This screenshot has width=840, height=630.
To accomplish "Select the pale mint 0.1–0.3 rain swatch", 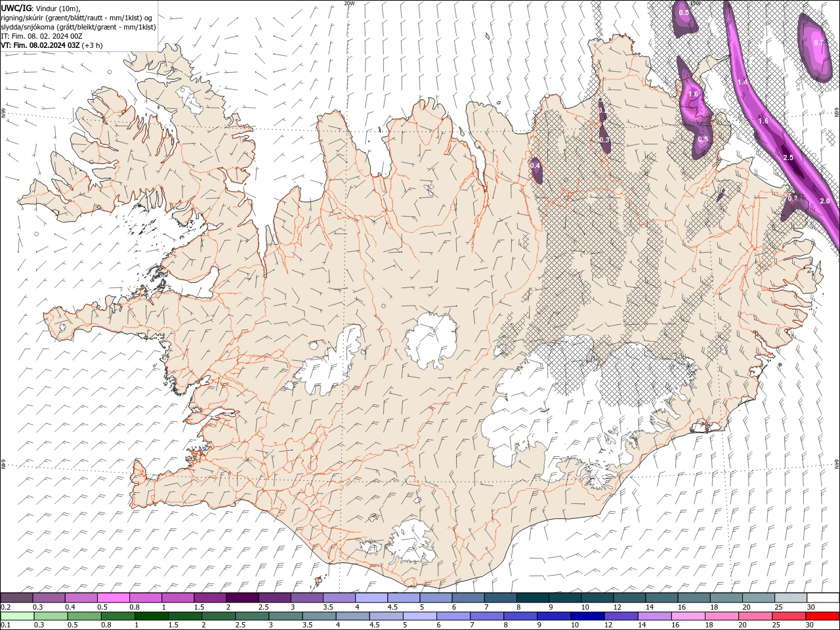I will [17, 616].
